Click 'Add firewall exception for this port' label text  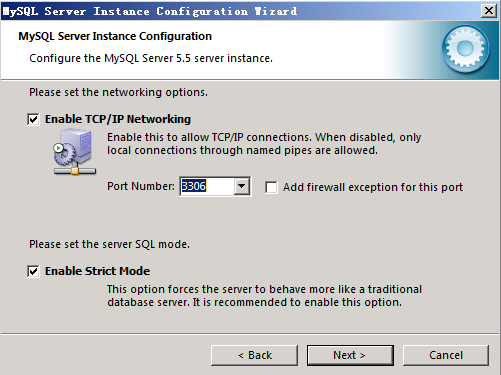373,187
